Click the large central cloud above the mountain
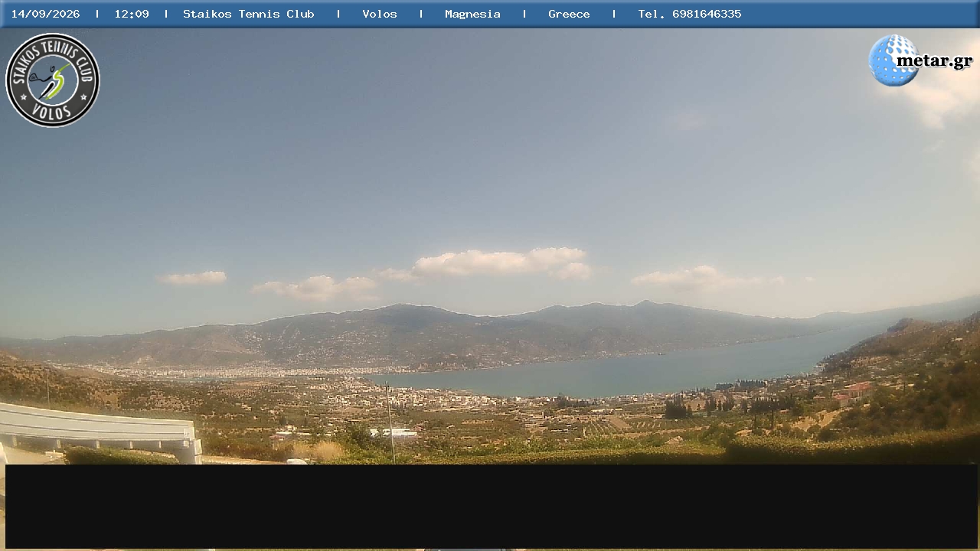980x551 pixels. pos(501,263)
